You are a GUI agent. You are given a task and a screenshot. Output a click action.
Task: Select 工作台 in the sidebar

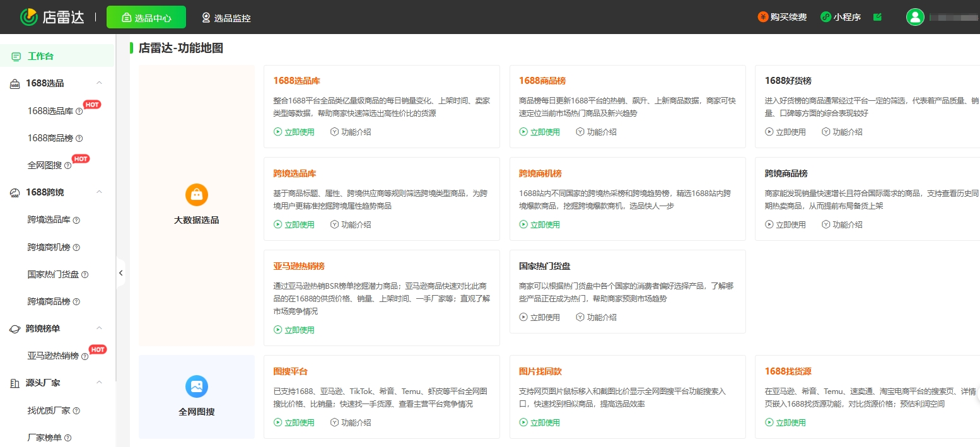[57, 56]
